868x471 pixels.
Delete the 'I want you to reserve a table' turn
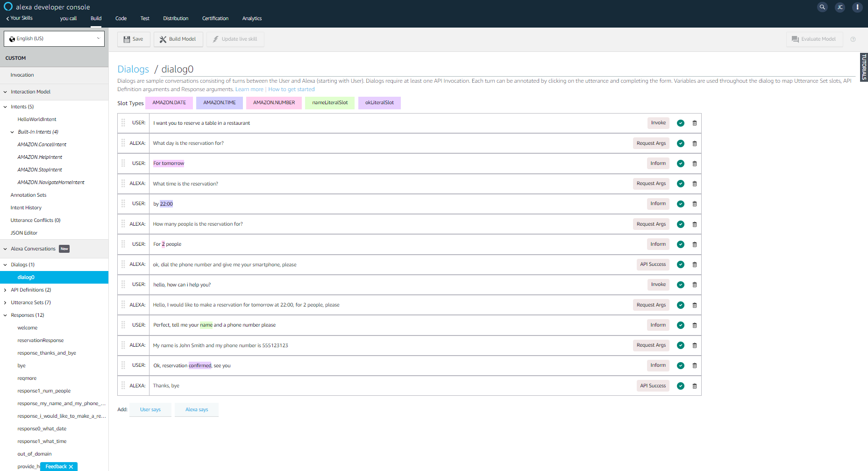(695, 123)
